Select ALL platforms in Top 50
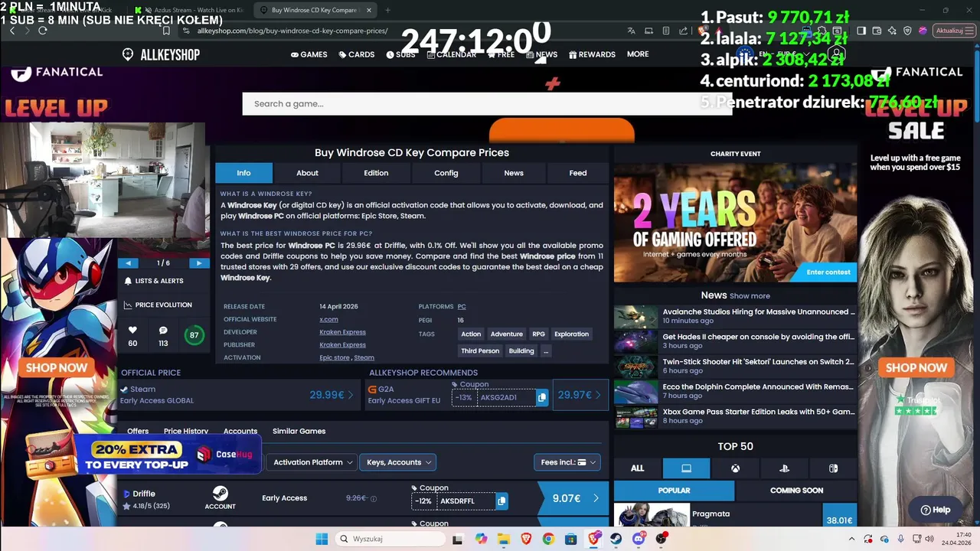980x551 pixels. 637,468
